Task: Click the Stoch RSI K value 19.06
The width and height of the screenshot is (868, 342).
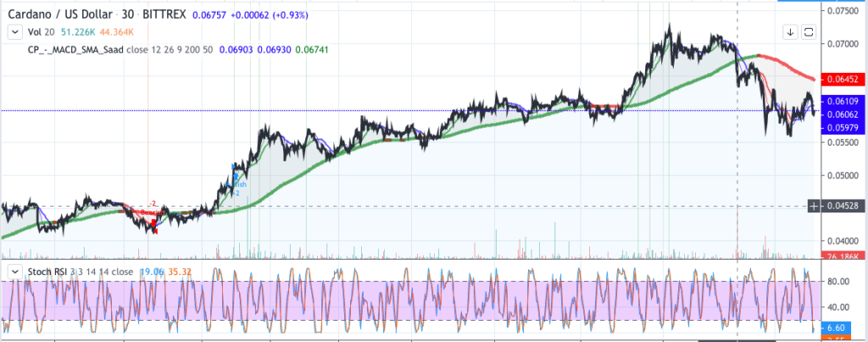Action: pos(151,272)
